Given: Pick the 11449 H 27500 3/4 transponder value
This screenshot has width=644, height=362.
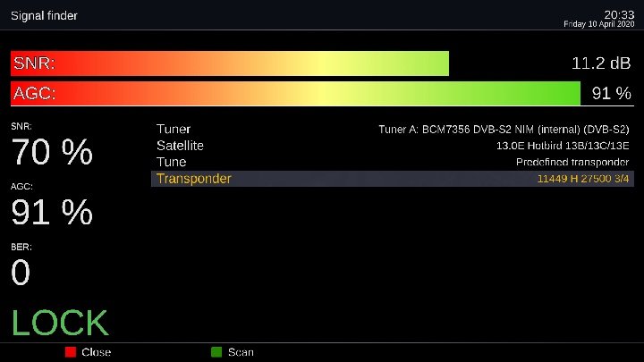Looking at the screenshot, I should click(x=582, y=179).
